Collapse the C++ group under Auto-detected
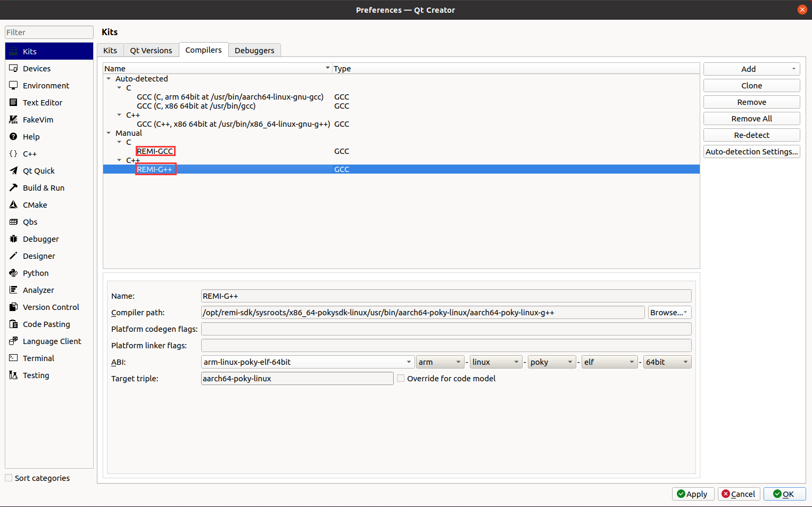 pos(119,115)
